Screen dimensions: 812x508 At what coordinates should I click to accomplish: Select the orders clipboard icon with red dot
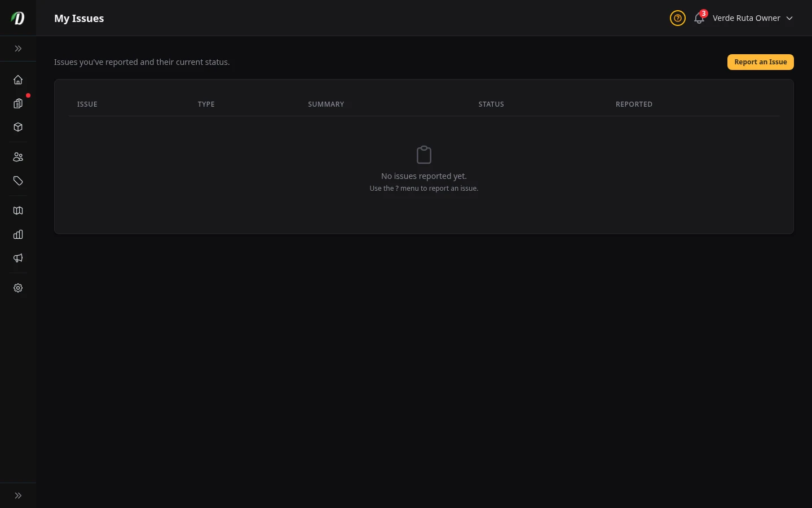click(18, 104)
